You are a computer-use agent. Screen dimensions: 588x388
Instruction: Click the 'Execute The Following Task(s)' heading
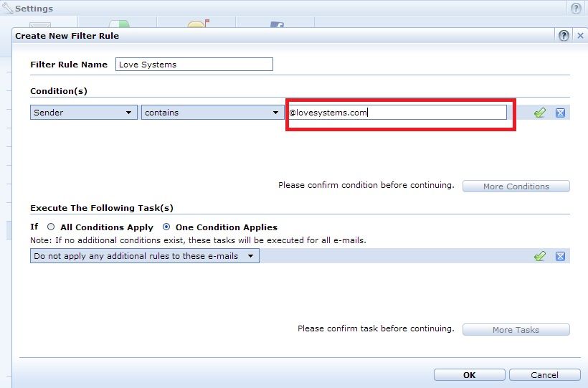(102, 208)
